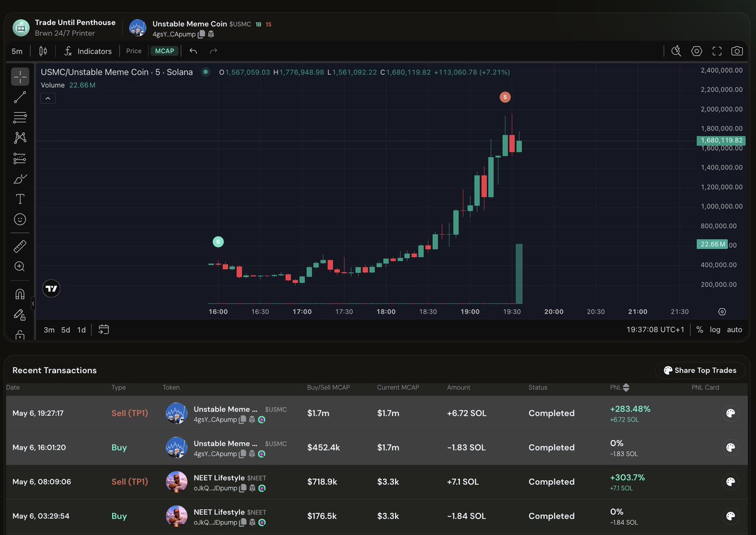The height and width of the screenshot is (535, 756).
Task: Click the $452.4k buy MCAP value
Action: (x=324, y=447)
